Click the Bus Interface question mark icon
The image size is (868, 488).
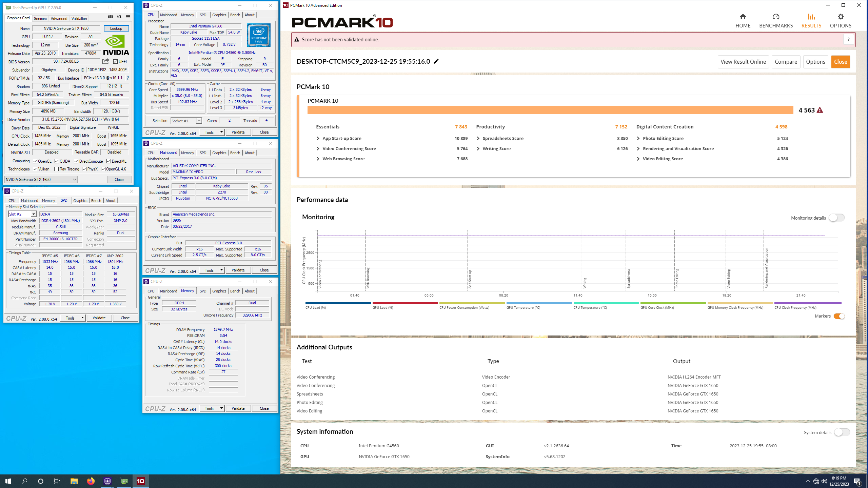(x=128, y=78)
